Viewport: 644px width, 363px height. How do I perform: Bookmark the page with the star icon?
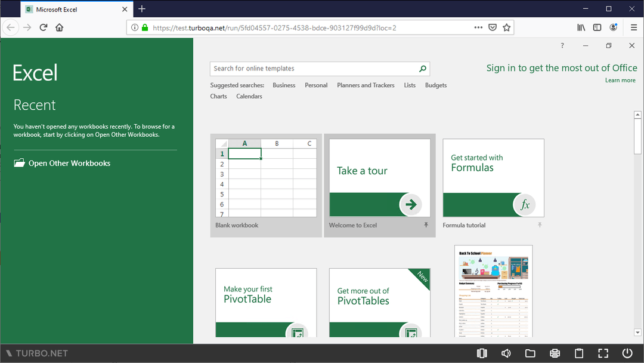506,27
